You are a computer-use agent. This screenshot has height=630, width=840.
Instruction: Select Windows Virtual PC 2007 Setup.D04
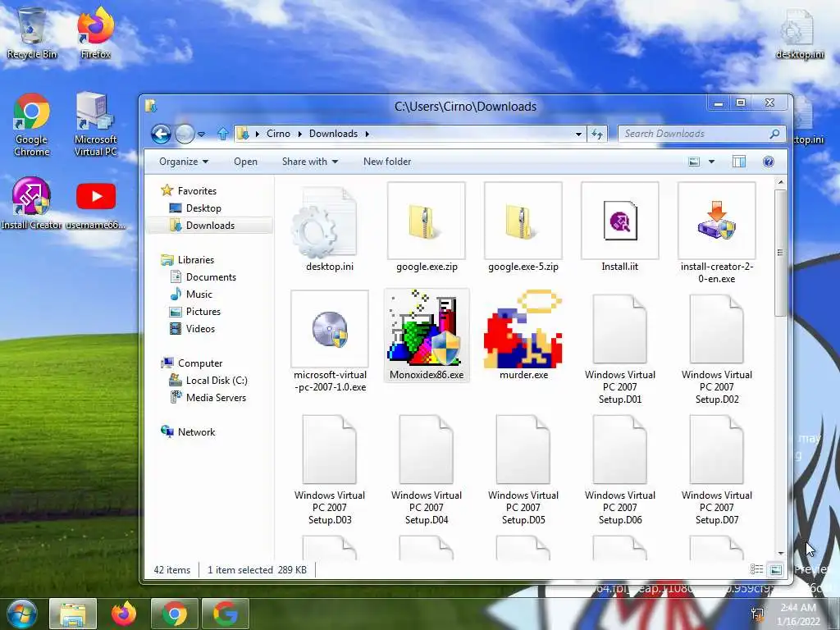coord(427,470)
